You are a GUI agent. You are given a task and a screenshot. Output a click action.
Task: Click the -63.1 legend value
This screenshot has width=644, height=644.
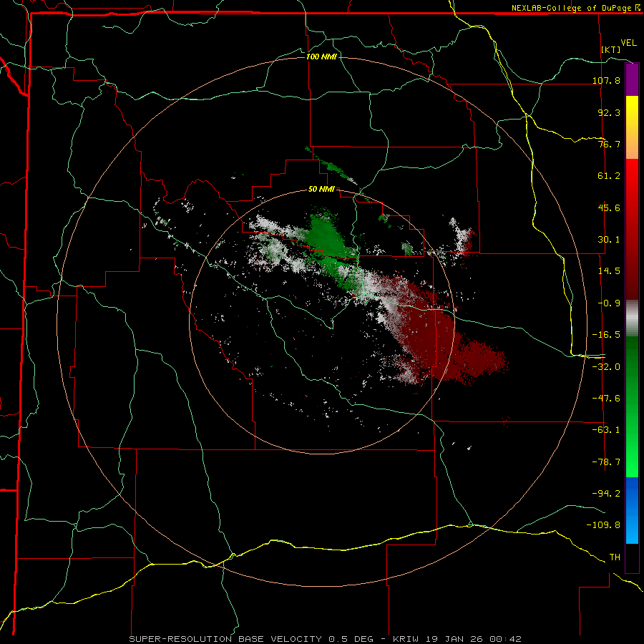[606, 430]
